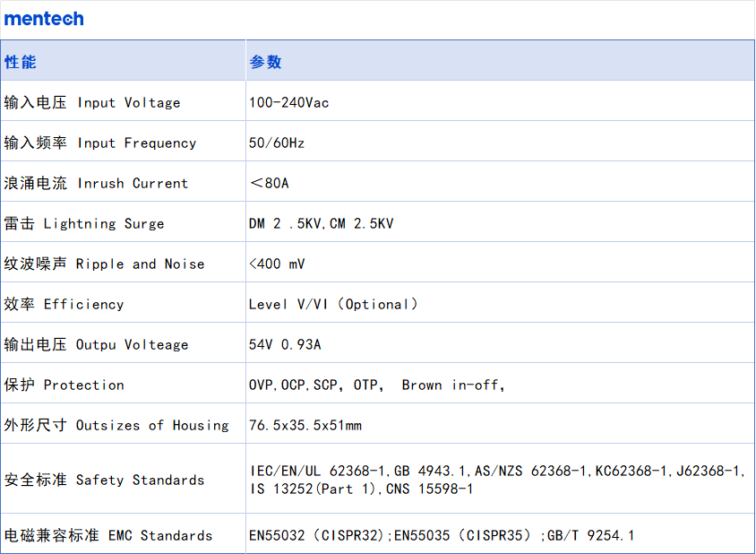756x554 pixels.
Task: Select the 54V 0.93A output value
Action: tap(285, 345)
